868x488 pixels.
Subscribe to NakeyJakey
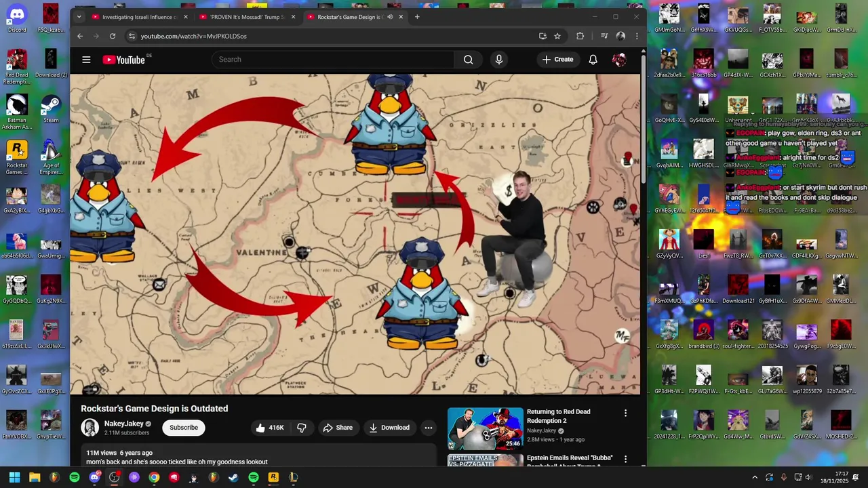coord(184,428)
